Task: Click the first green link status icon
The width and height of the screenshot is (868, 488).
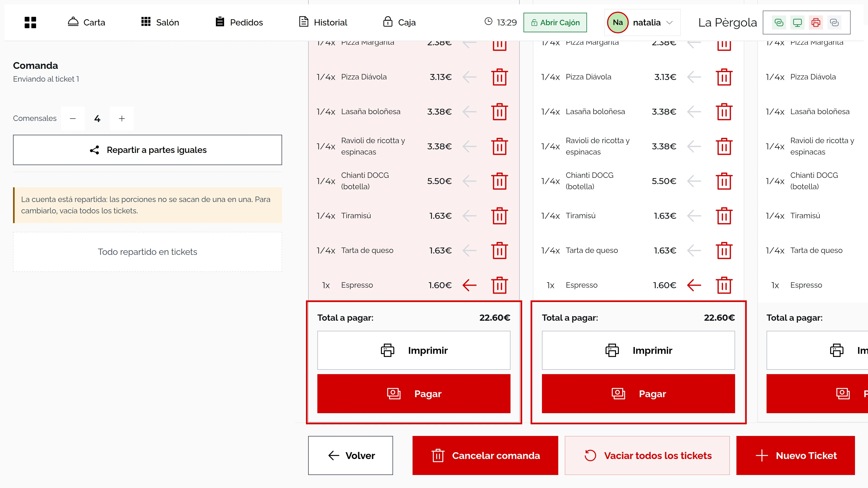Action: coord(779,23)
